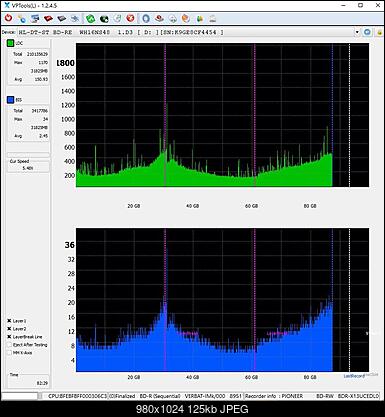
Task: Click the green start scan toolbar icon
Action: 90,18
